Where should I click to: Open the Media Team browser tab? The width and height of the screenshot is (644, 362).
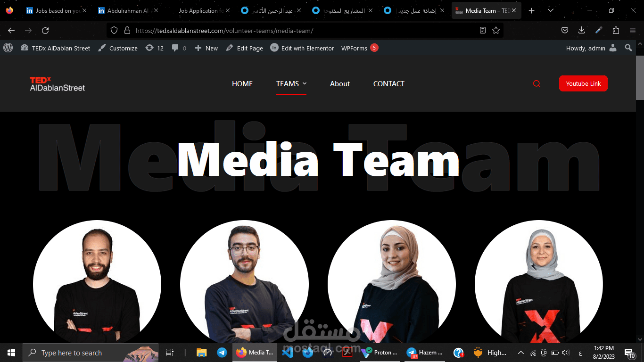(x=486, y=10)
